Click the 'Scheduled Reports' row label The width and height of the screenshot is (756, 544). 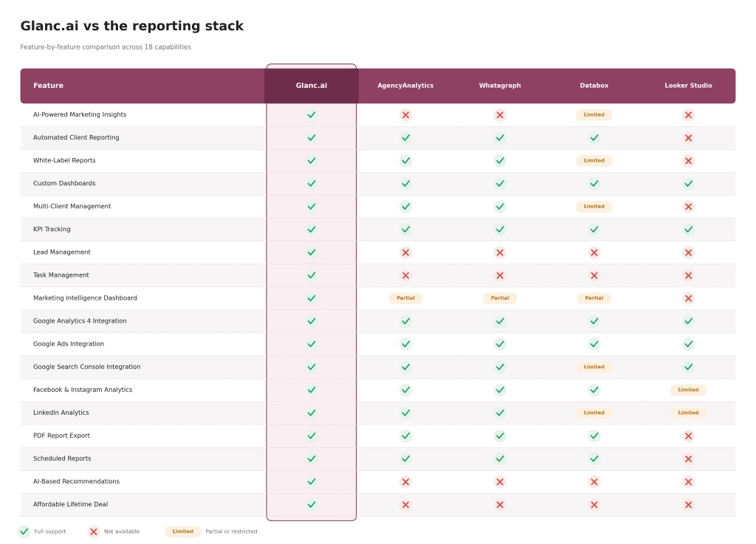(62, 458)
